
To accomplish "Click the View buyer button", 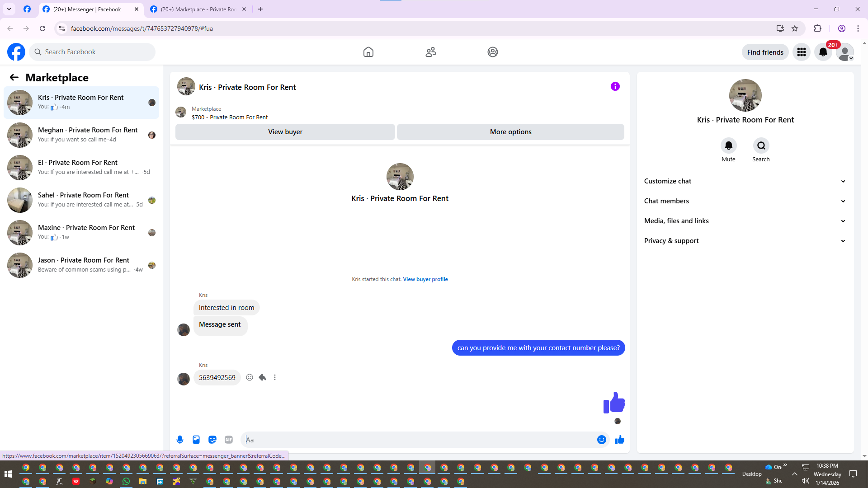I will click(x=285, y=132).
